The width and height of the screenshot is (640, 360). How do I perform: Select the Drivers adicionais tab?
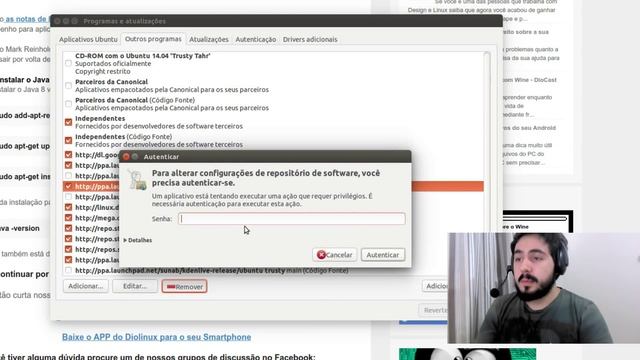tap(310, 40)
